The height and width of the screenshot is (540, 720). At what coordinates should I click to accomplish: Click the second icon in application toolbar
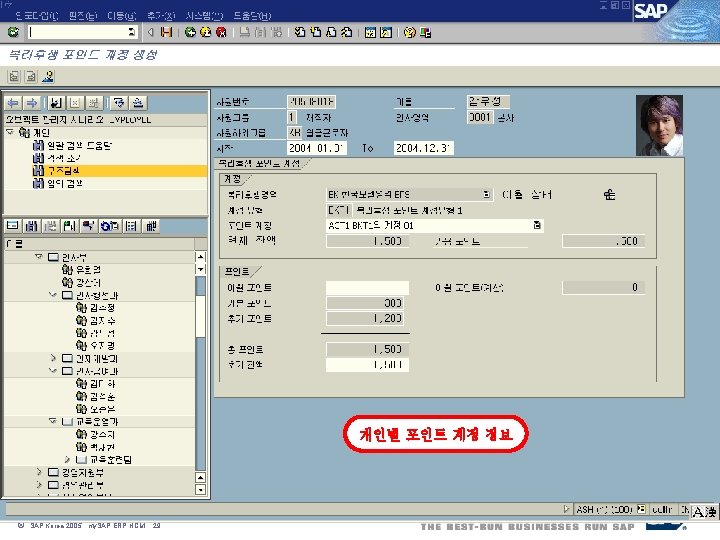[x=31, y=76]
